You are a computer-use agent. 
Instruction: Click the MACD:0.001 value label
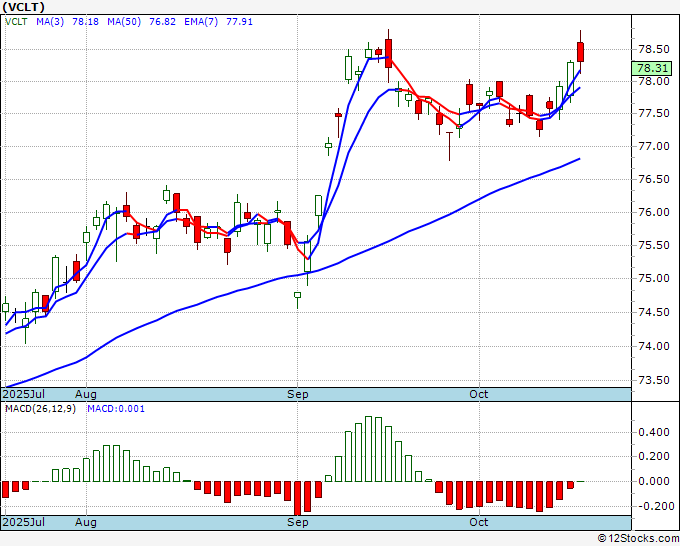pos(116,409)
